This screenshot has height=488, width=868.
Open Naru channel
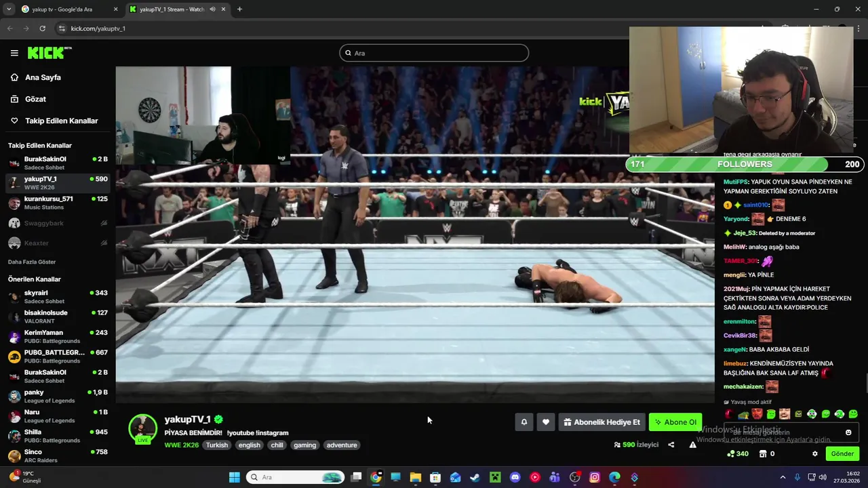tap(58, 415)
